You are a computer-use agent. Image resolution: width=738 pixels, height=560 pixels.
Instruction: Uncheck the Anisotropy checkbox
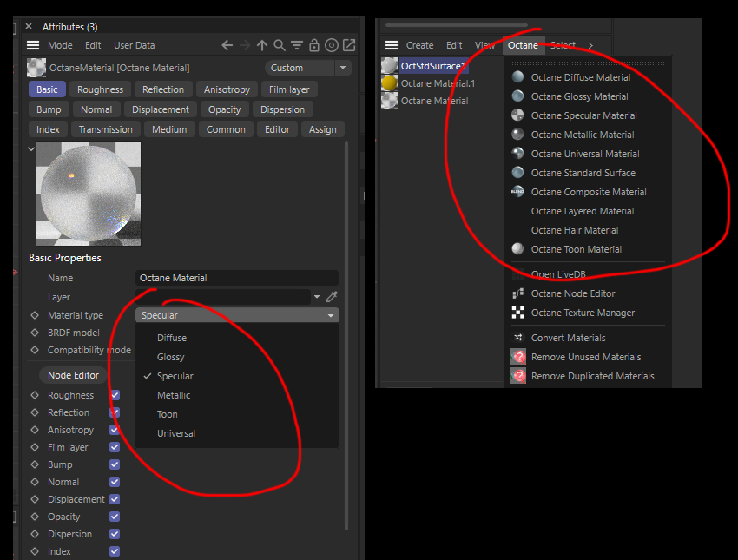click(x=115, y=430)
